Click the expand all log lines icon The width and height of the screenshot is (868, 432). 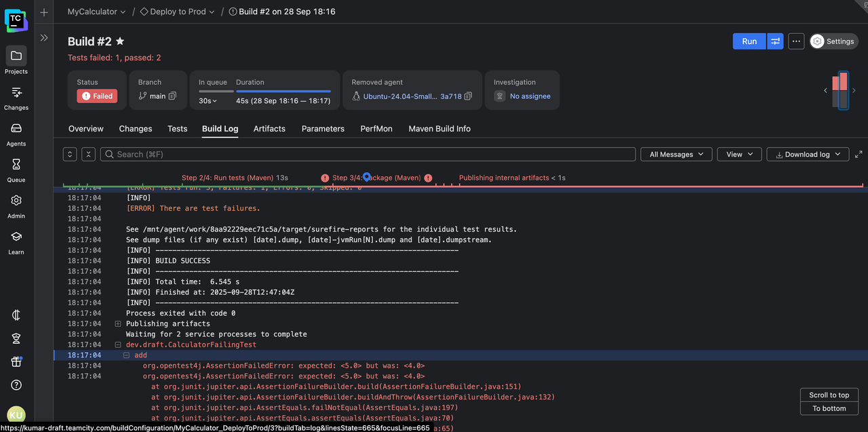pos(70,155)
